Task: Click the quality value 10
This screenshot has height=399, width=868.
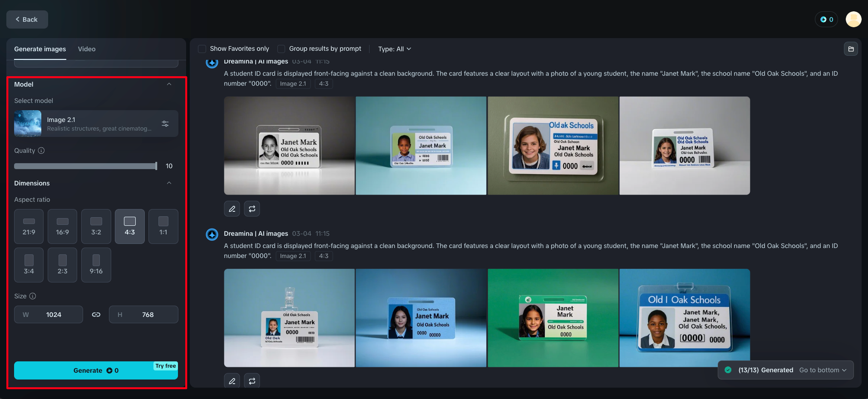Action: pos(169,166)
